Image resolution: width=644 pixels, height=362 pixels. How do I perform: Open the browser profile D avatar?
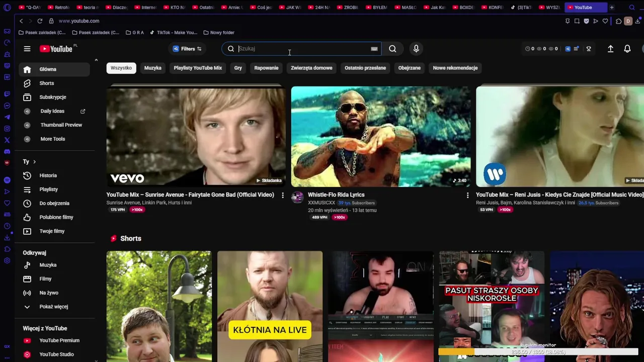click(x=628, y=21)
